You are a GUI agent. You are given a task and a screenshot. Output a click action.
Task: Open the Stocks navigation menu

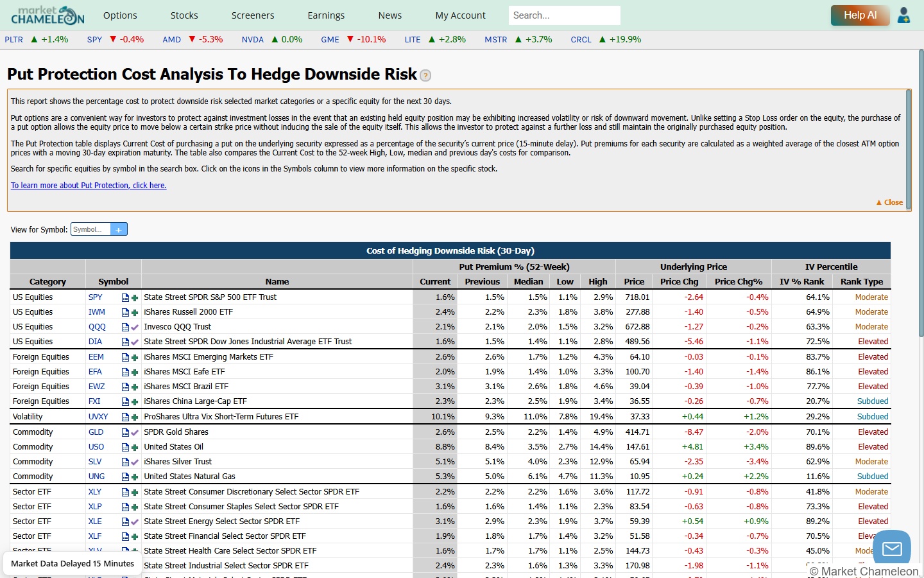click(184, 15)
